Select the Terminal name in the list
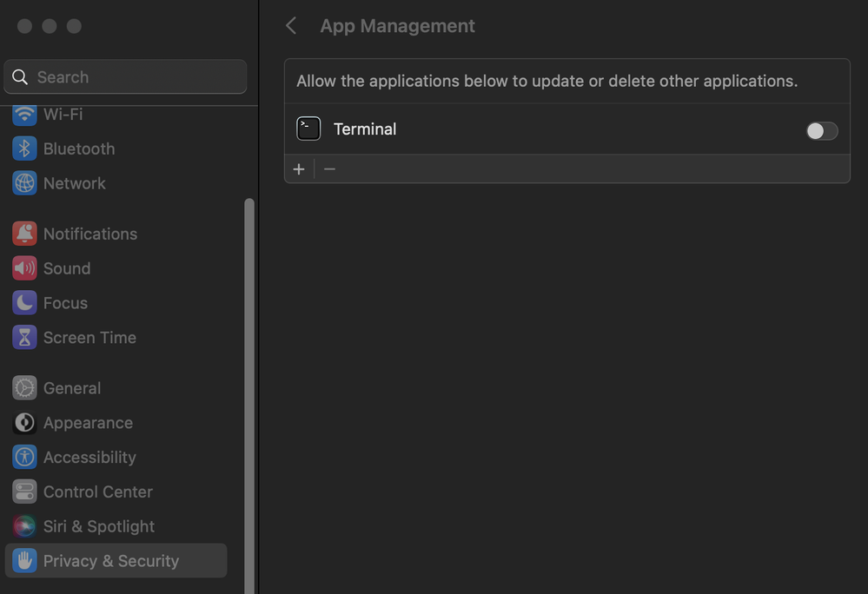Screen dimensions: 868x594 [365, 129]
